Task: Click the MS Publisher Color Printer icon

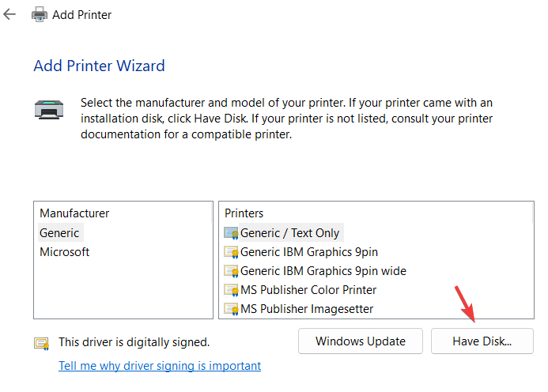Action: click(231, 289)
